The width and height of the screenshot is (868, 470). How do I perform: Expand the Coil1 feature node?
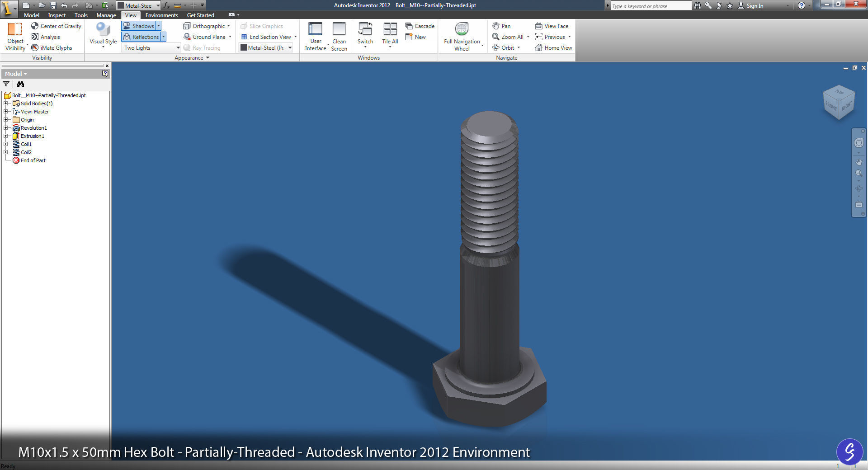tap(6, 144)
